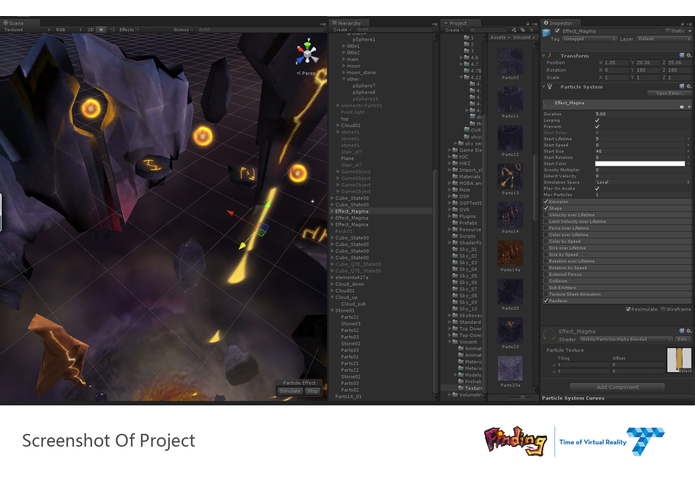Open the Gizmos dropdown

tap(183, 30)
